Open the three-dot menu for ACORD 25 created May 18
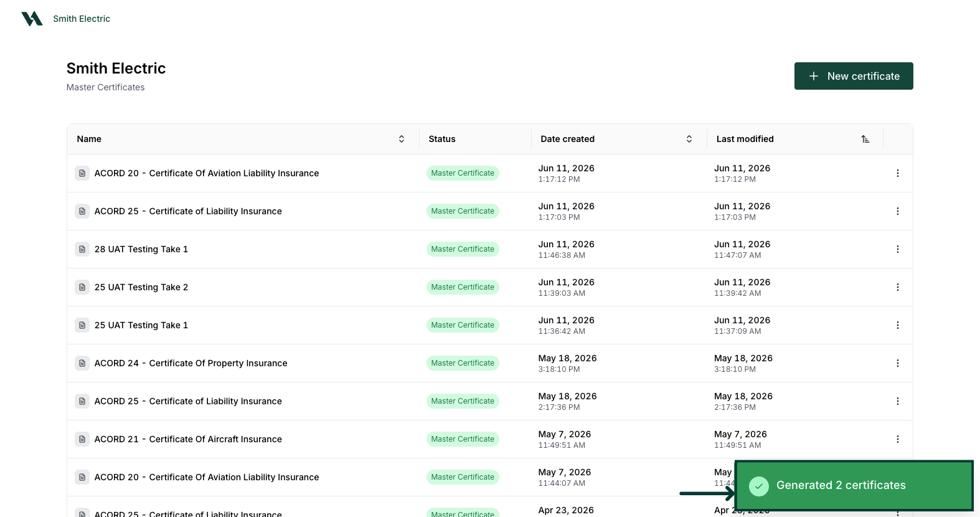 (898, 401)
